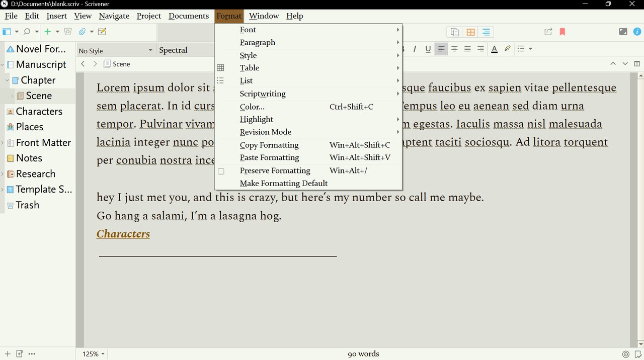This screenshot has width=644, height=360.
Task: Expand the Add item dropdown arrow
Action: (57, 32)
